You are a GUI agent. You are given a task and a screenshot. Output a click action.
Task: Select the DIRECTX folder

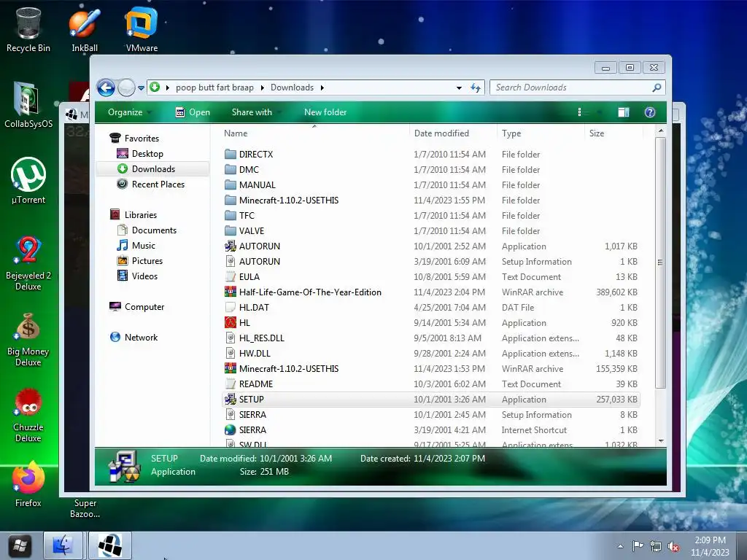pos(431,155)
